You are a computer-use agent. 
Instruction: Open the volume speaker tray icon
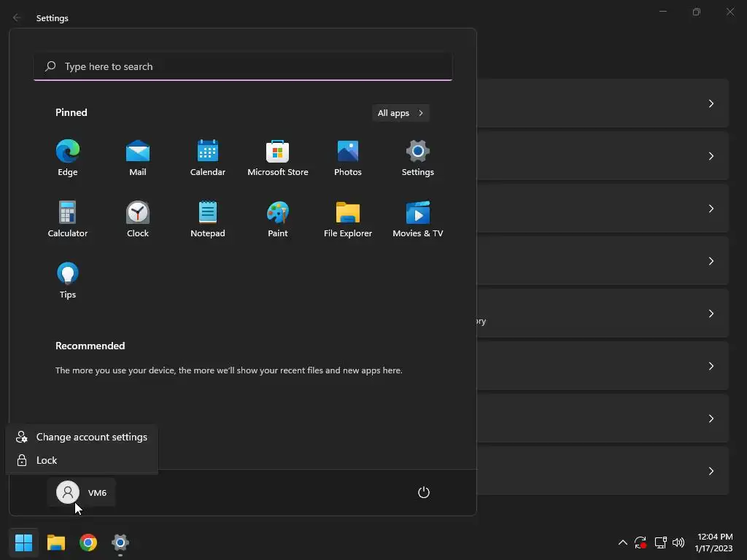(678, 542)
